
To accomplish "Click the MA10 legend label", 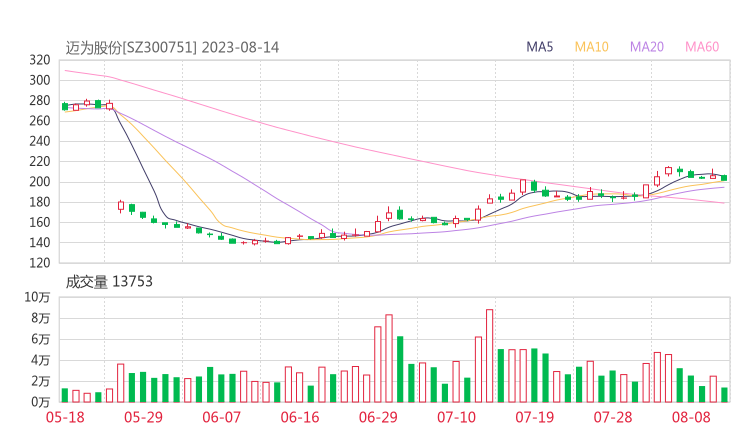I will tap(591, 47).
